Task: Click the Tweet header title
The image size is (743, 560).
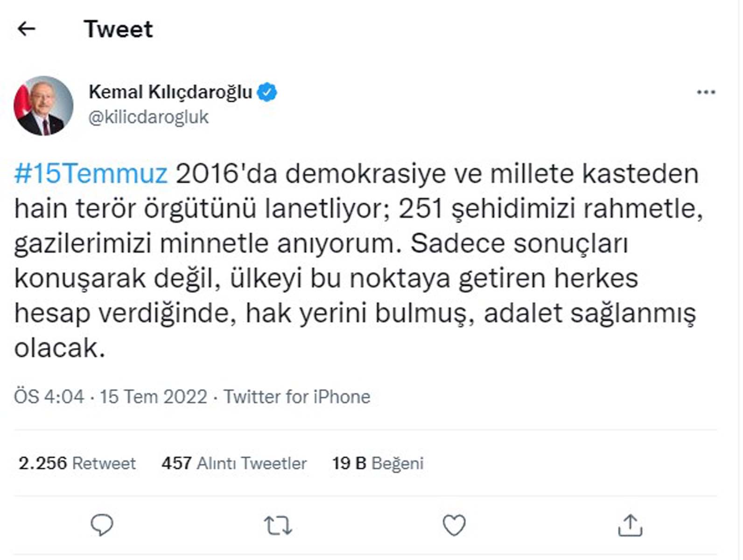Action: (118, 29)
